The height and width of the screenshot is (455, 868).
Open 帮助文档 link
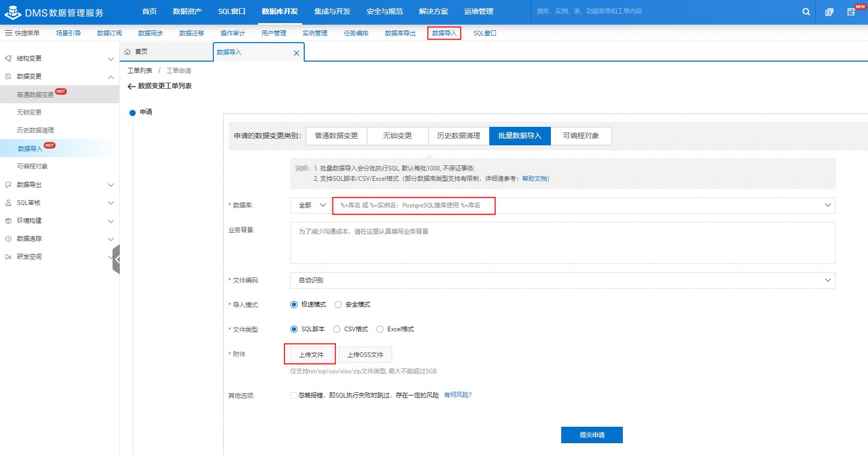(x=534, y=179)
